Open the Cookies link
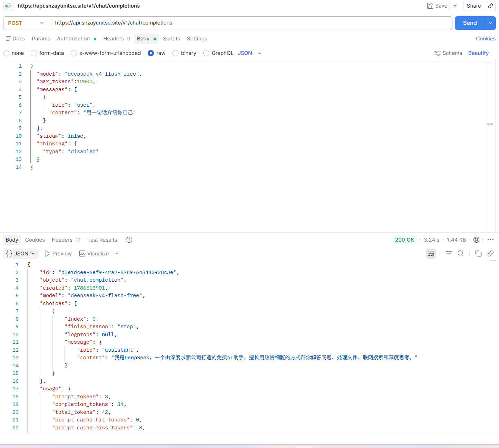Image resolution: width=499 pixels, height=448 pixels. point(486,39)
